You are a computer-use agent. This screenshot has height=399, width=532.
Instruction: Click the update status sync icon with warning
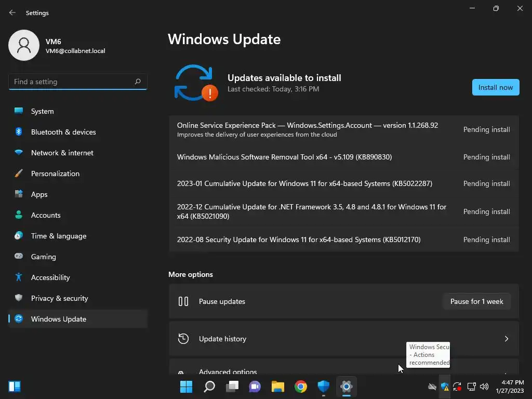pos(196,83)
